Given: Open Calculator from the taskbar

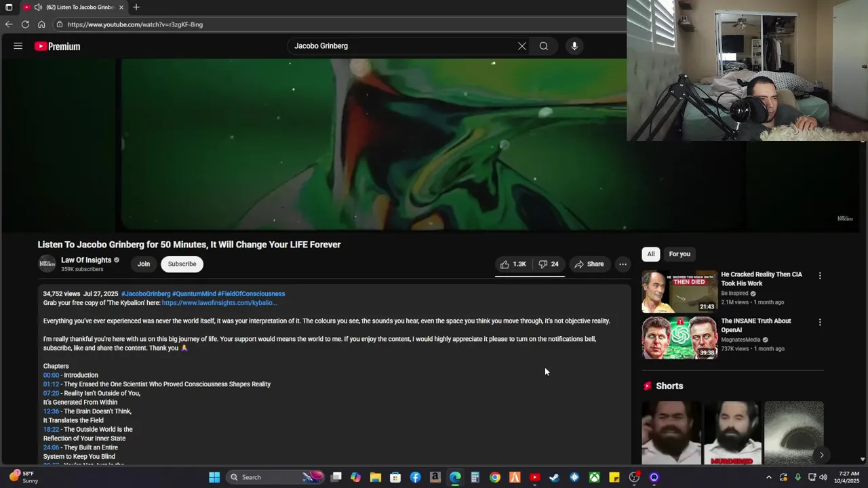Looking at the screenshot, I should (x=475, y=477).
